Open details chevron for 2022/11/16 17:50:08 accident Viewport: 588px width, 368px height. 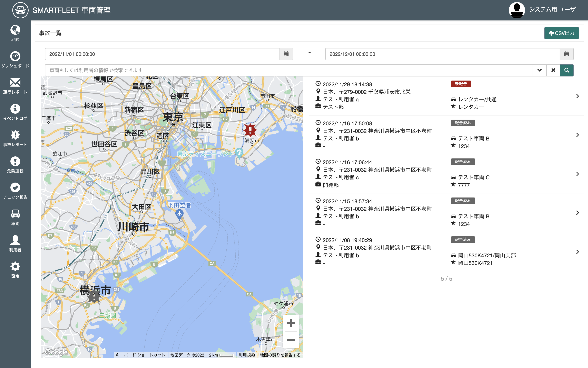click(x=577, y=135)
